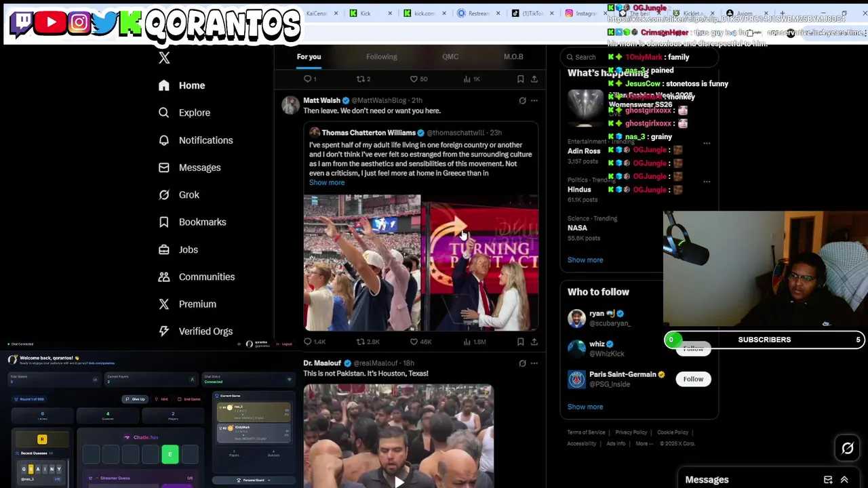Open more options for Hindus trend
868x488 pixels.
coord(707,182)
